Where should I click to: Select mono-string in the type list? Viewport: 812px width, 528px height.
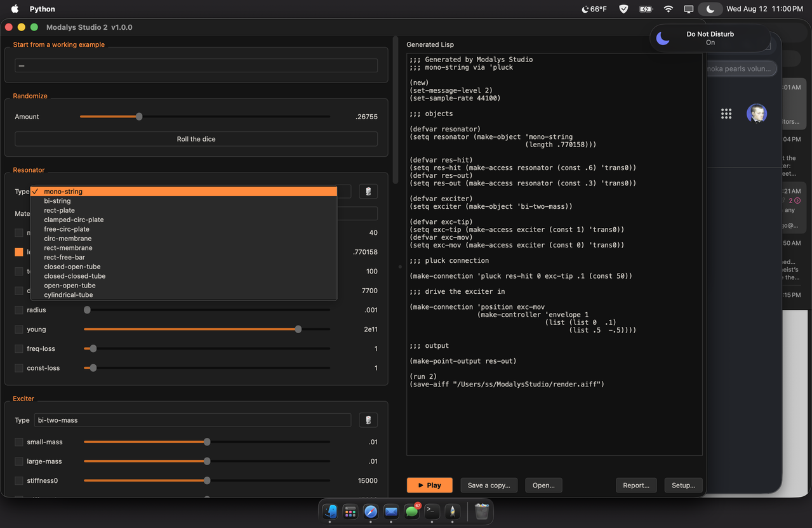point(184,192)
